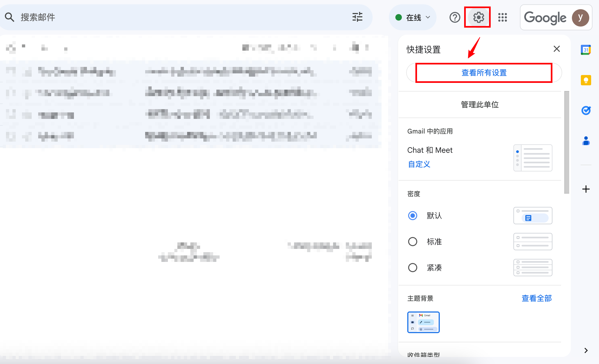This screenshot has height=364, width=599.
Task: Click the 标准 density preview thumbnail
Action: 533,242
